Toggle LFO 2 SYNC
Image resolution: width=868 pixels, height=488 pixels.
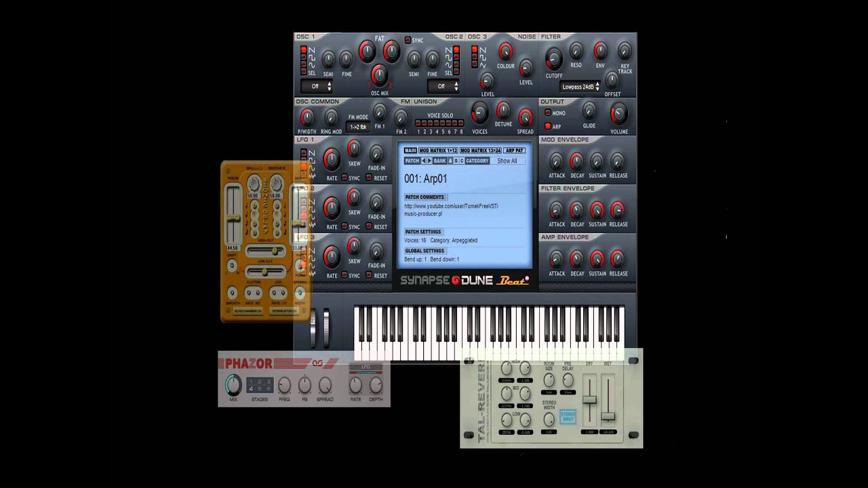coord(344,226)
